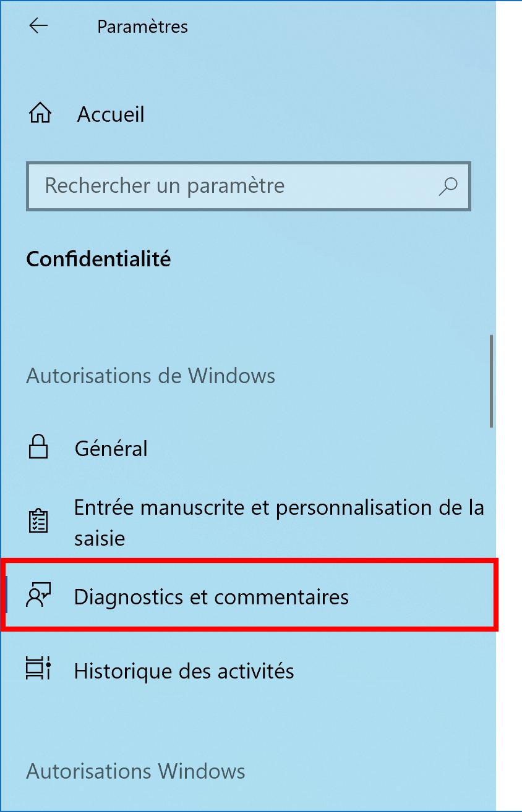
Task: Open the Historique des activités label
Action: tap(184, 670)
